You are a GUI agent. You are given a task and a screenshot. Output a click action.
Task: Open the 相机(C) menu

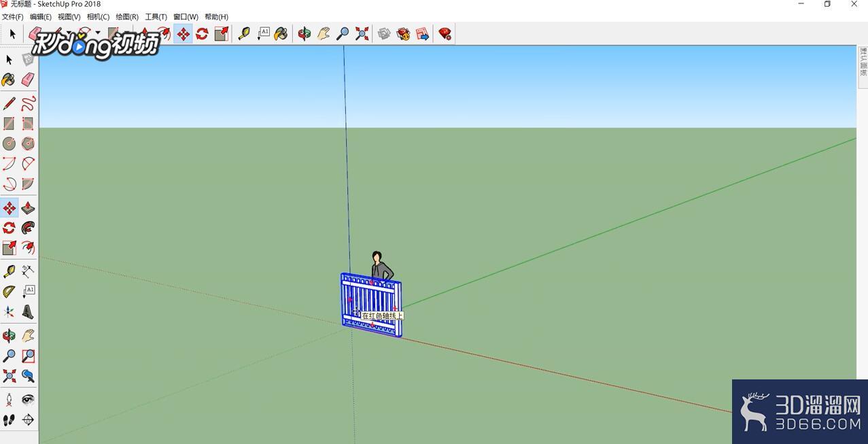coord(98,16)
